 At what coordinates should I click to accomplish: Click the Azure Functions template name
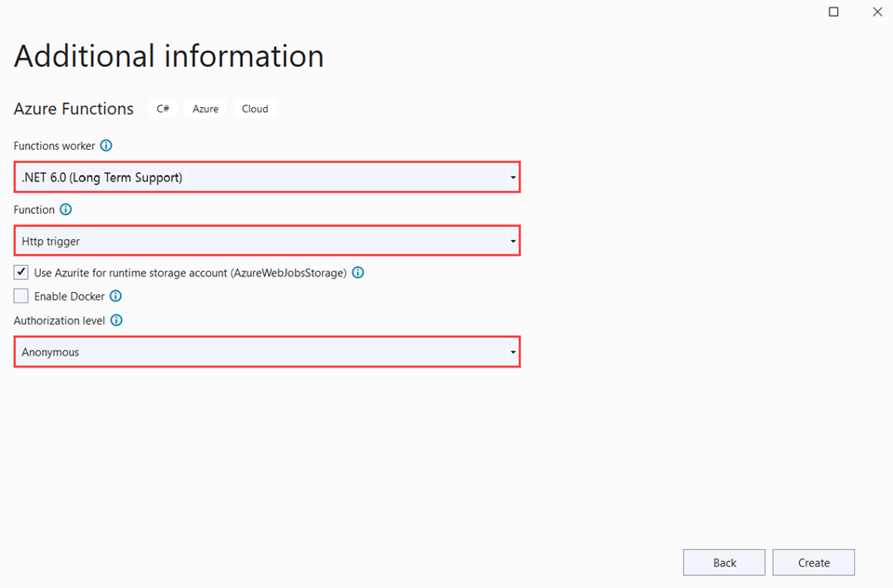coord(73,109)
